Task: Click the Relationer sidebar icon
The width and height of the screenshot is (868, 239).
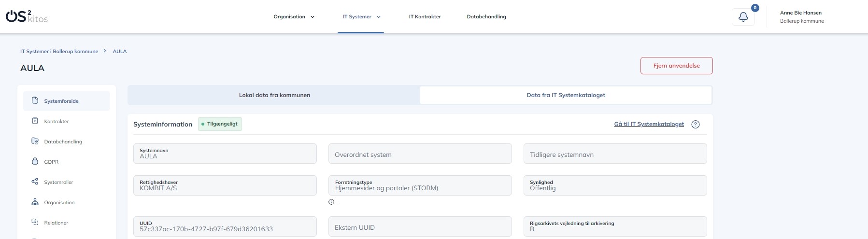Action: [35, 222]
